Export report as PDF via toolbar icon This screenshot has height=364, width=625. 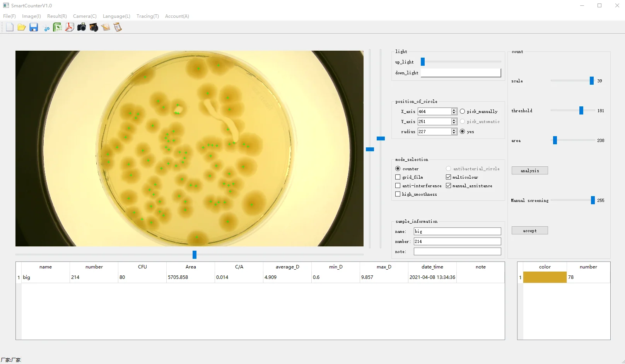(x=70, y=27)
